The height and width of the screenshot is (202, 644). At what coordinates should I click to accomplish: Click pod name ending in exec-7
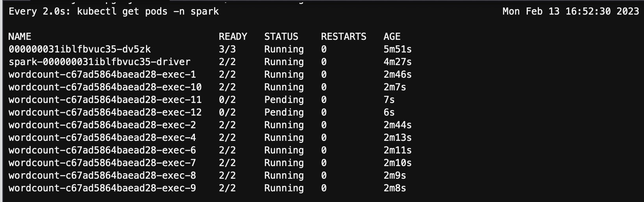(102, 163)
